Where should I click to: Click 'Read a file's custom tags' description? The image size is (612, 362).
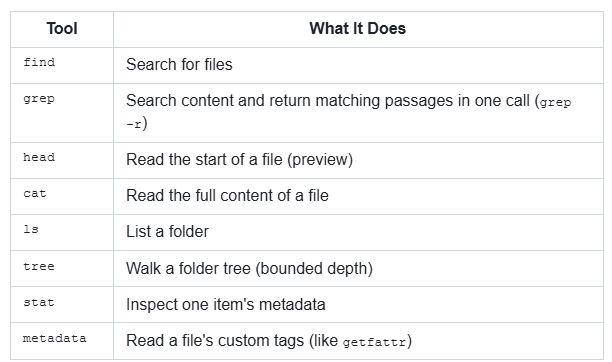coord(215,341)
